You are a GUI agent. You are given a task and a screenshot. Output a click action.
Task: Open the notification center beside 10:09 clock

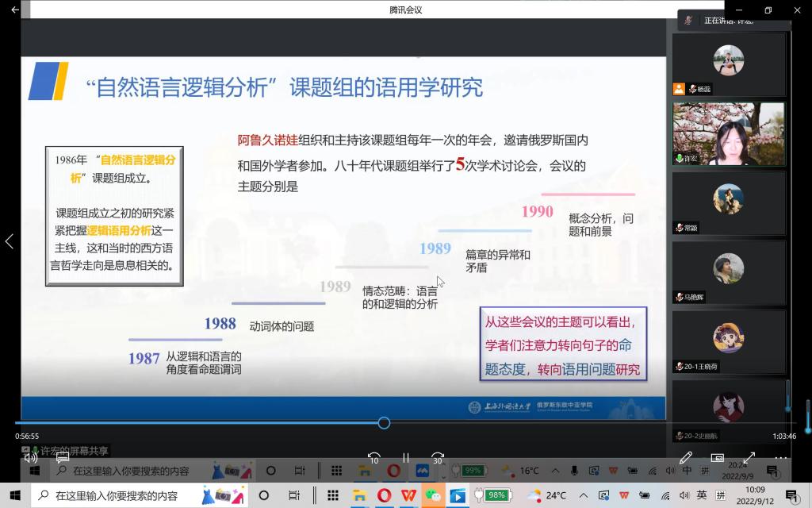tap(791, 495)
